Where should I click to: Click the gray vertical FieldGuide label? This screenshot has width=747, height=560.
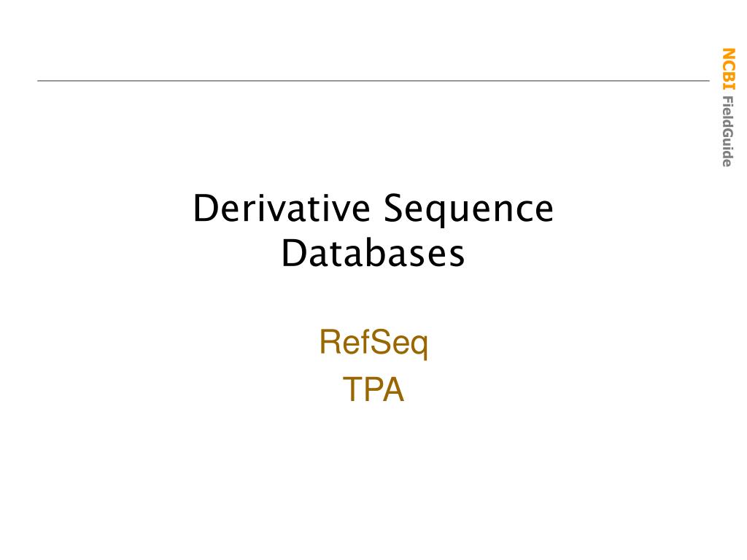(x=727, y=131)
